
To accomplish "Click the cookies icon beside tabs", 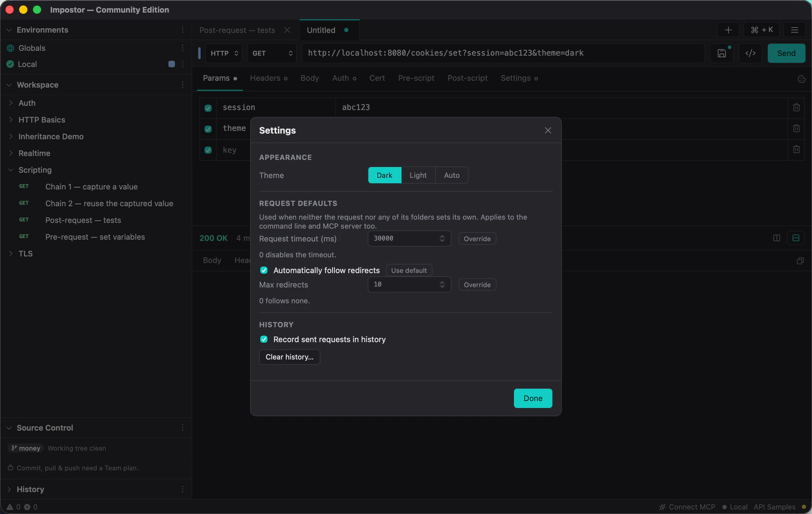I will [802, 79].
